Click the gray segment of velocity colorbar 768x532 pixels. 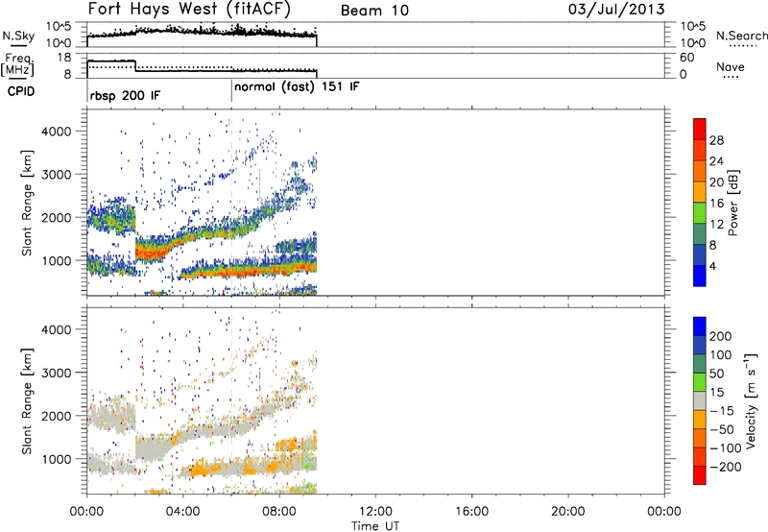click(700, 400)
